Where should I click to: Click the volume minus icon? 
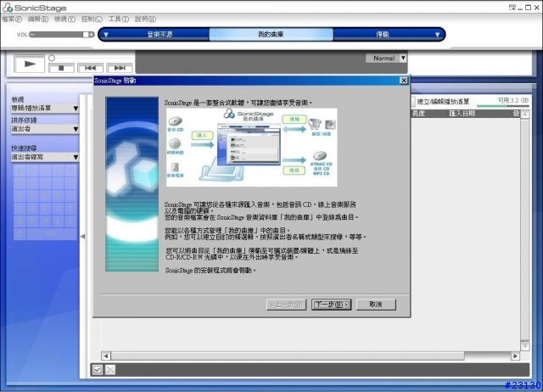32,34
